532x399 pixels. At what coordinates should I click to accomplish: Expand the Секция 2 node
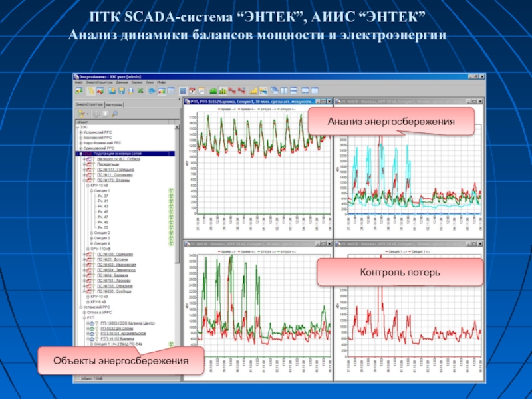click(92, 233)
